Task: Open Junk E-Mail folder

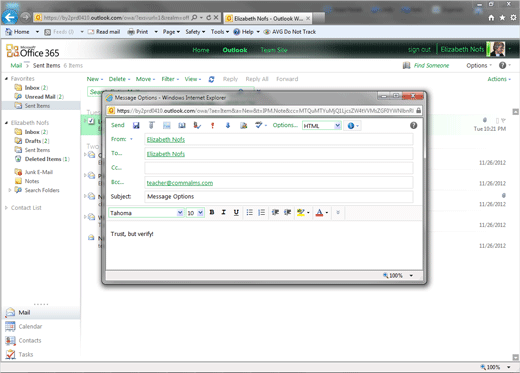Action: click(x=34, y=172)
